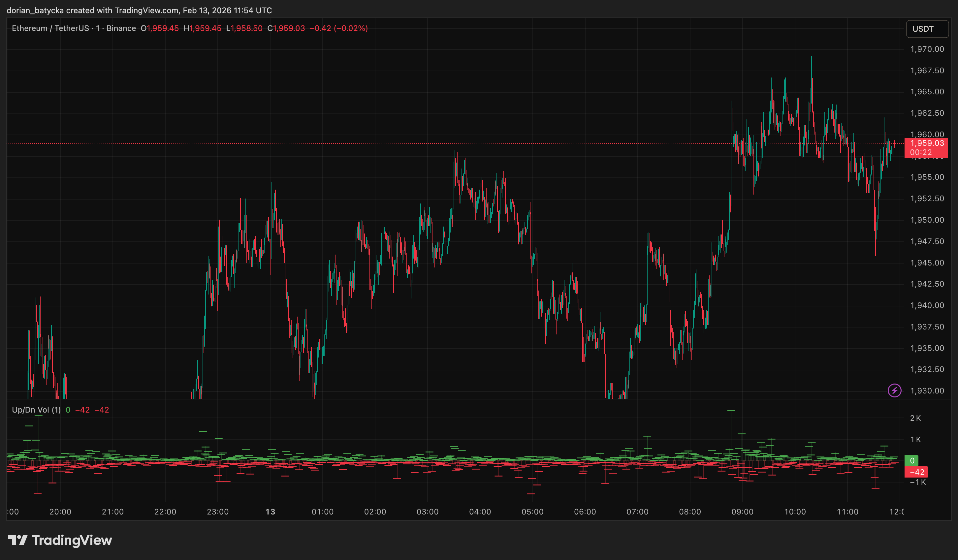Open the USDT currency selector
The image size is (958, 560).
pos(927,29)
